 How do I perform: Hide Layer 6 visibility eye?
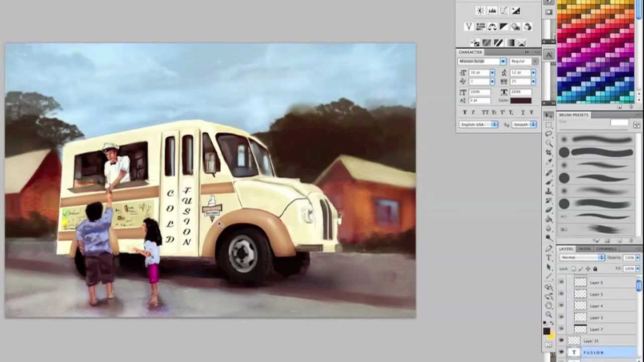pyautogui.click(x=561, y=283)
